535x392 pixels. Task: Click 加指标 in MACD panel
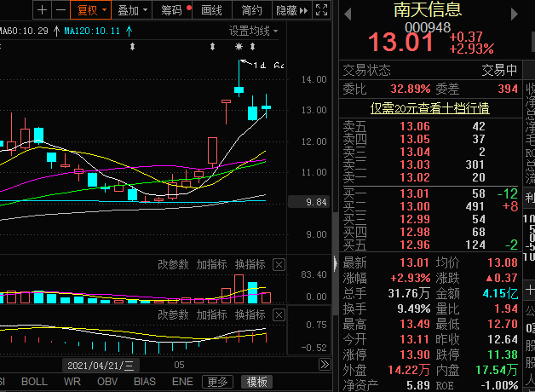[x=211, y=314]
